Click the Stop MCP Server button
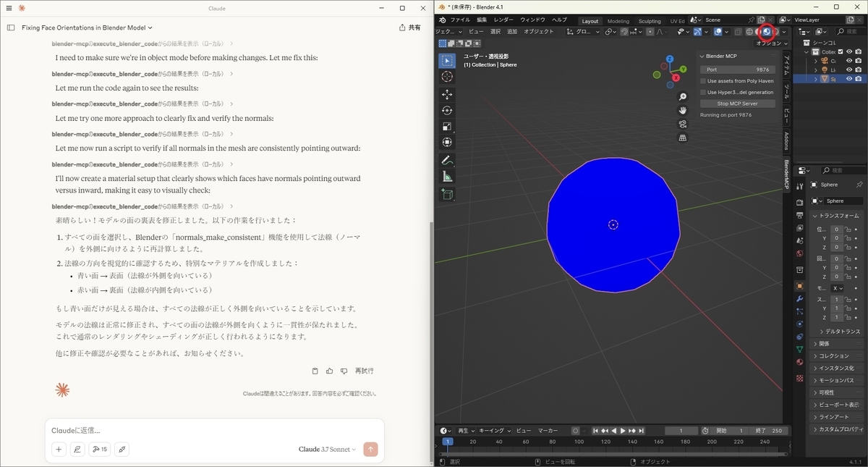868x467 pixels. click(738, 104)
